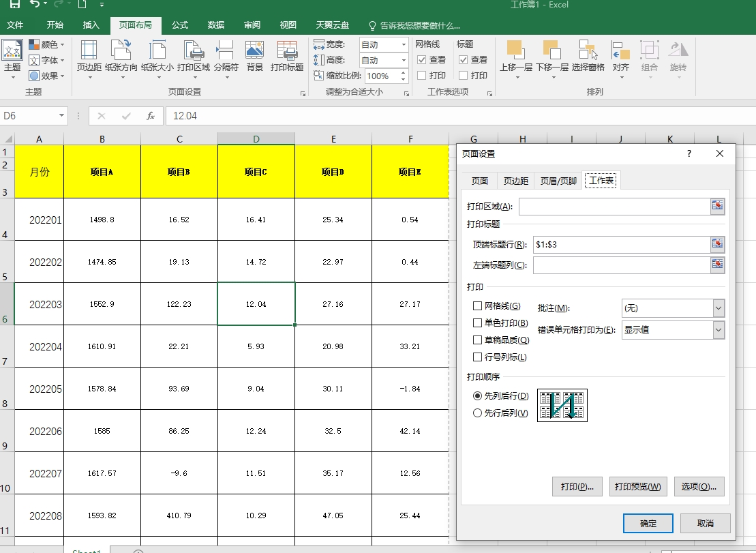756x553 pixels.
Task: Switch to 页边距 tab in dialog
Action: click(516, 181)
